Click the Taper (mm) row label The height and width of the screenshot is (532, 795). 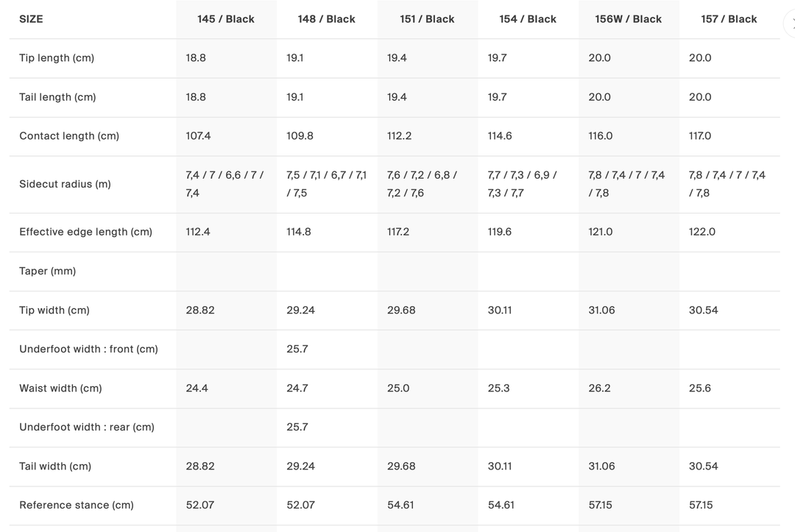point(47,271)
